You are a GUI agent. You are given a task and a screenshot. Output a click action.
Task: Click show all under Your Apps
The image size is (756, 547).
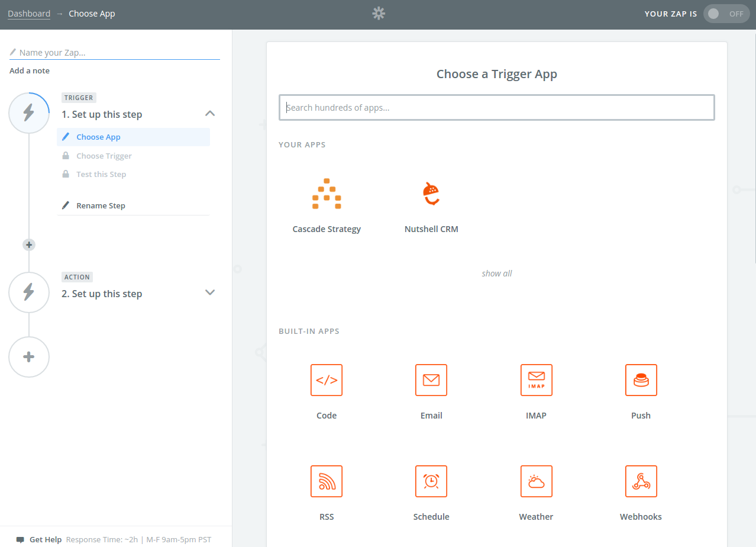(x=496, y=273)
